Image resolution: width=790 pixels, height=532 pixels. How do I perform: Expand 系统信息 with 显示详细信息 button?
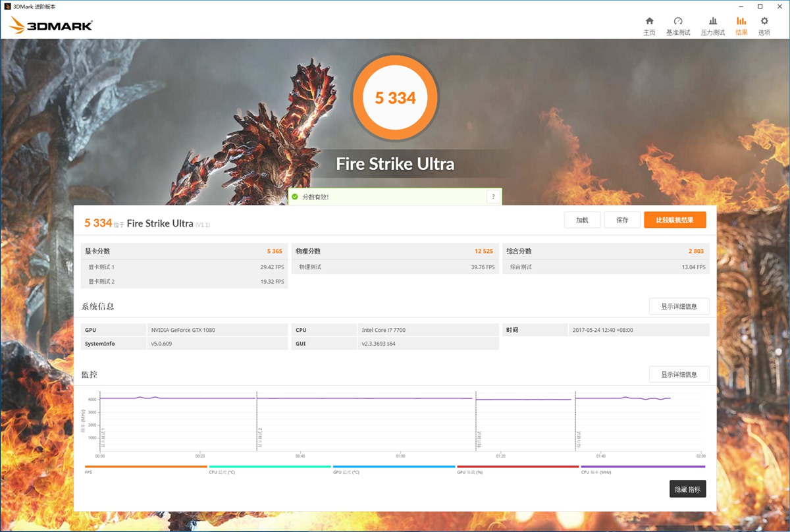tap(679, 306)
